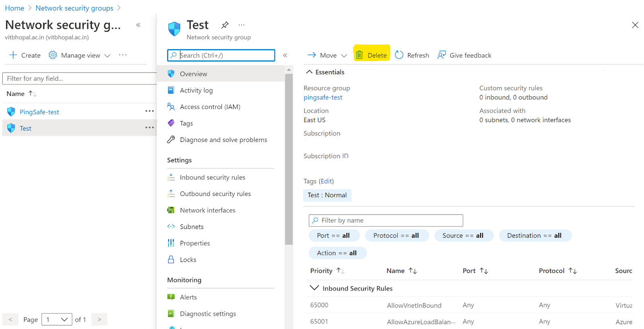The width and height of the screenshot is (644, 329).
Task: Click the Create plus icon
Action: [x=13, y=55]
